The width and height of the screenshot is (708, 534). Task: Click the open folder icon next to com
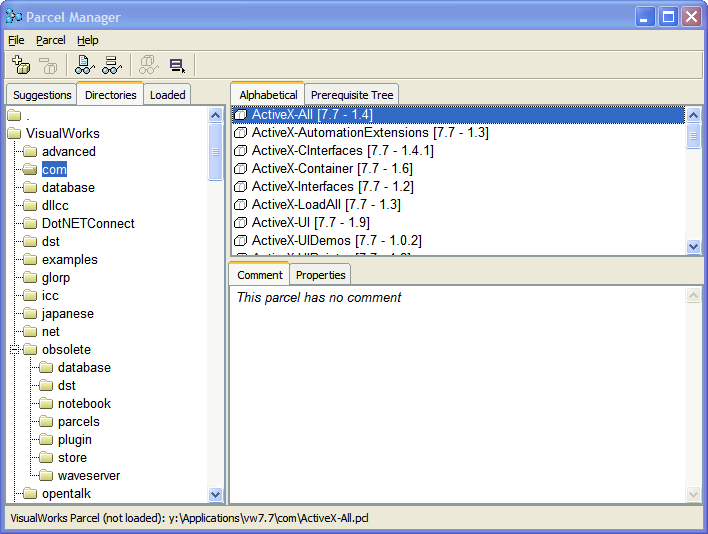pyautogui.click(x=30, y=169)
